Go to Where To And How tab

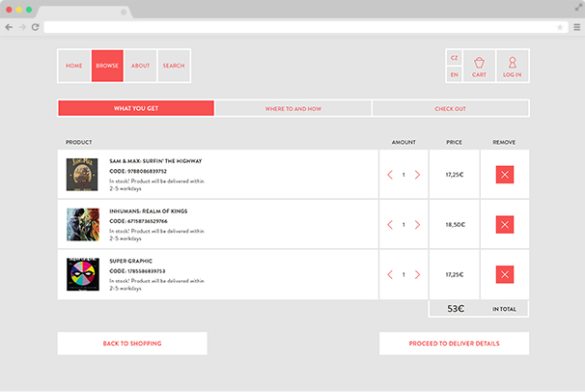click(292, 108)
